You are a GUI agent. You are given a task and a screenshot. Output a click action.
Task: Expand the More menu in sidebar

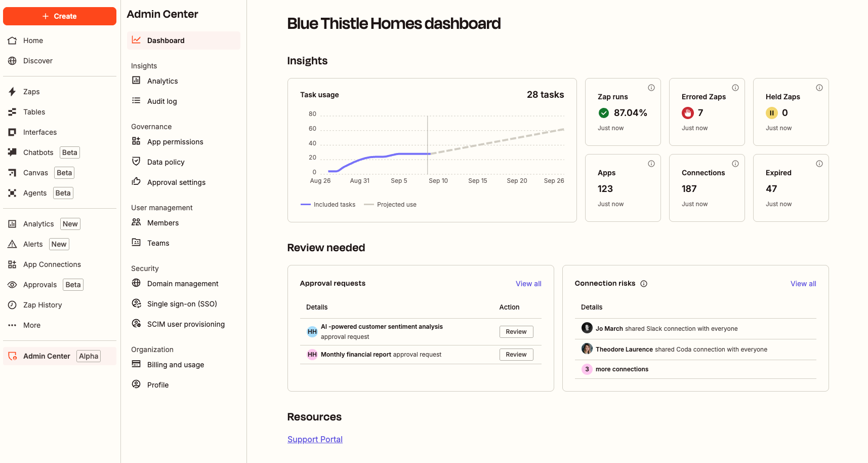(x=31, y=325)
